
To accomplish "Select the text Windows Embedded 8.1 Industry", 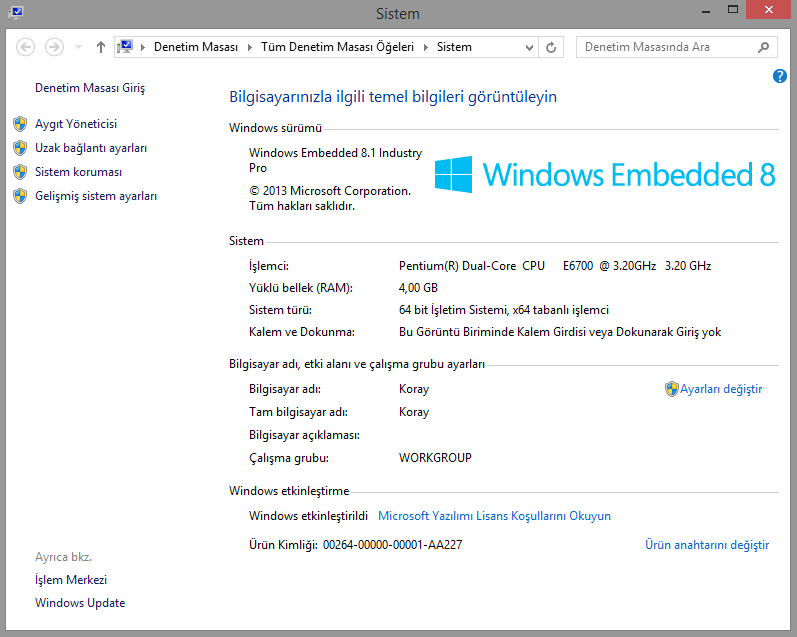I will coord(335,153).
